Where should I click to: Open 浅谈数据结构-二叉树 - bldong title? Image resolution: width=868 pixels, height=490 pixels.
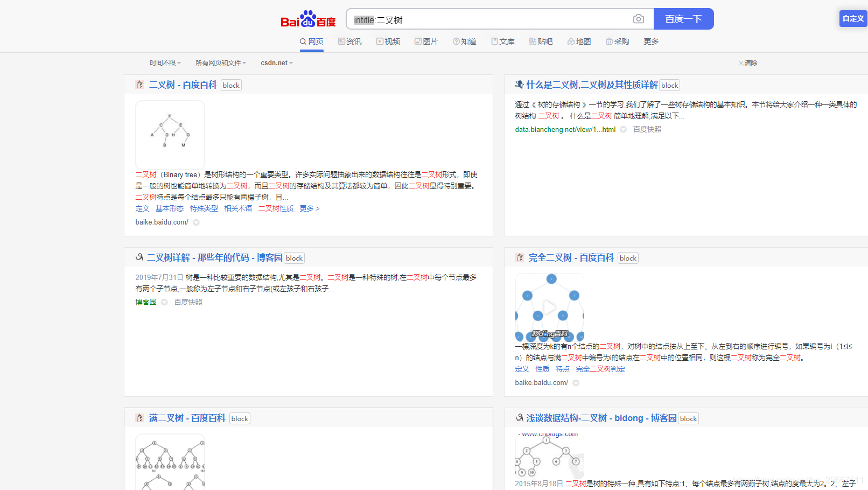coord(601,418)
